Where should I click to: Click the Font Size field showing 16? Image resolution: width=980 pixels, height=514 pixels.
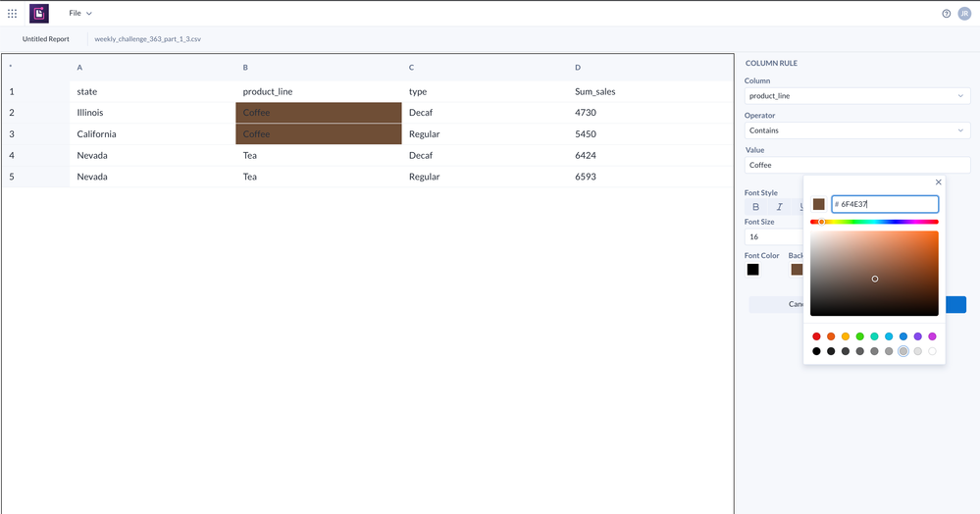(x=774, y=237)
